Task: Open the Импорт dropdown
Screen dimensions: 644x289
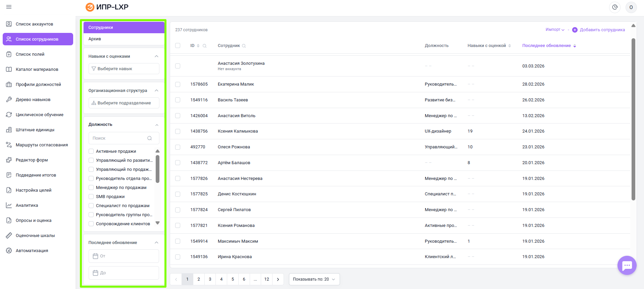Action: point(555,30)
